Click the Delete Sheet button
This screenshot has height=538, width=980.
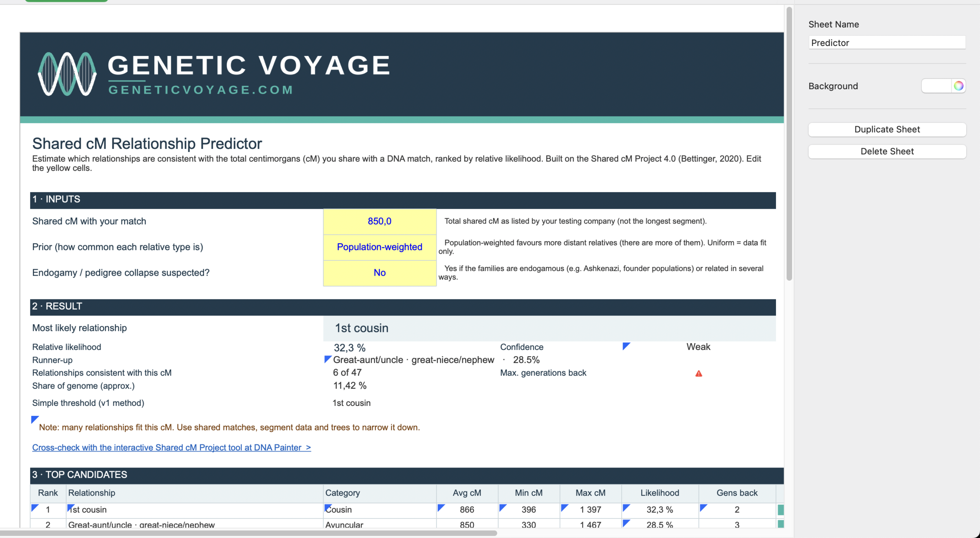click(x=887, y=151)
